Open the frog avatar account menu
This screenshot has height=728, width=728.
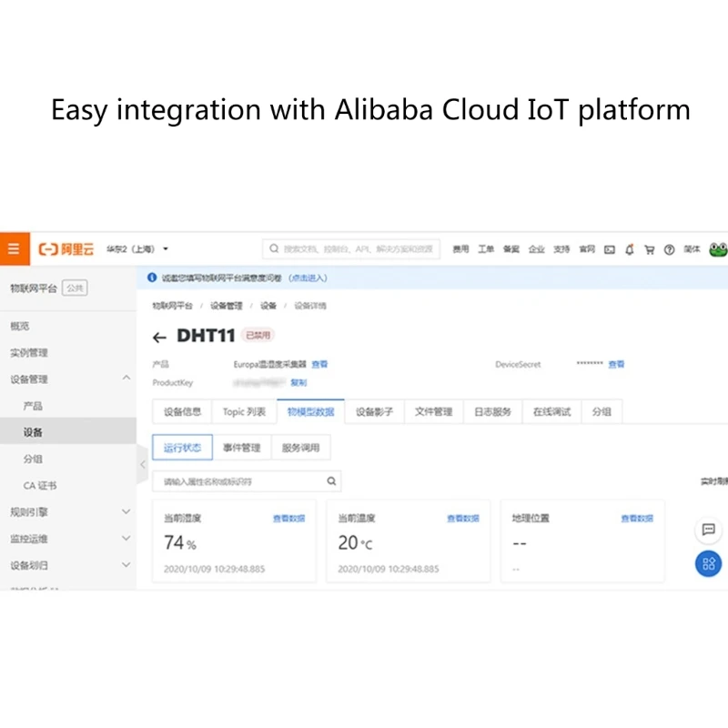click(718, 249)
